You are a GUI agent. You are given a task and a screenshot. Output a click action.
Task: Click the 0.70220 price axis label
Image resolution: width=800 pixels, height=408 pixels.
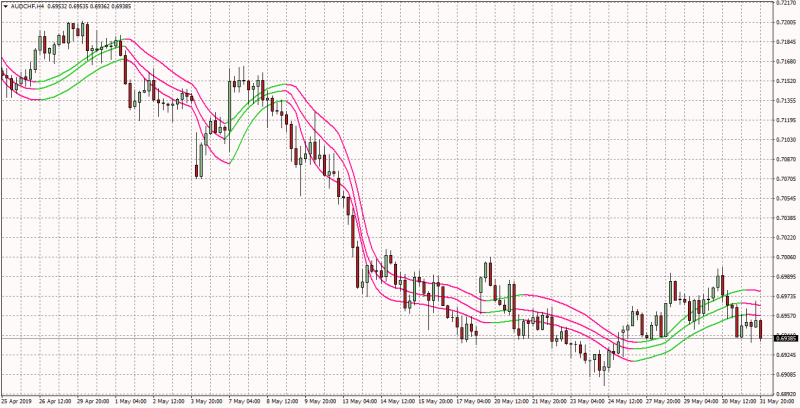(786, 238)
